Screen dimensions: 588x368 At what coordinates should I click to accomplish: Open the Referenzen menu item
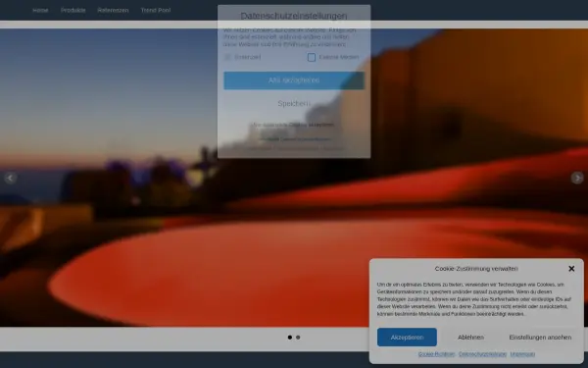113,10
